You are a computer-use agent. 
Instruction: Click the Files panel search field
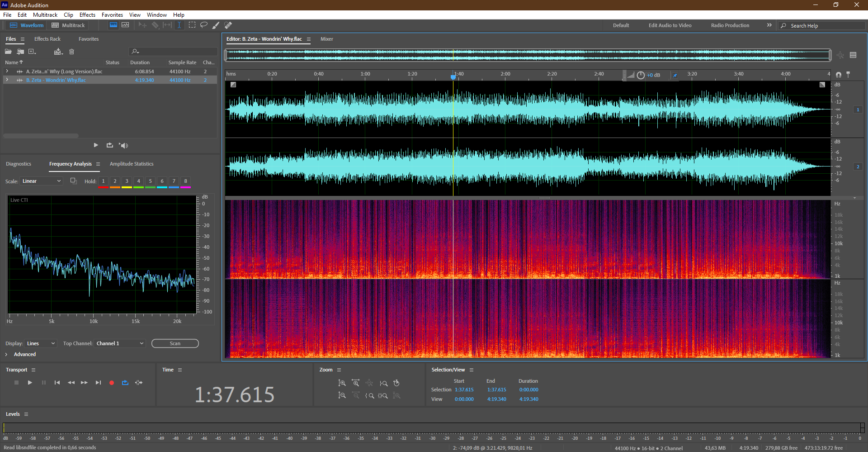point(173,52)
